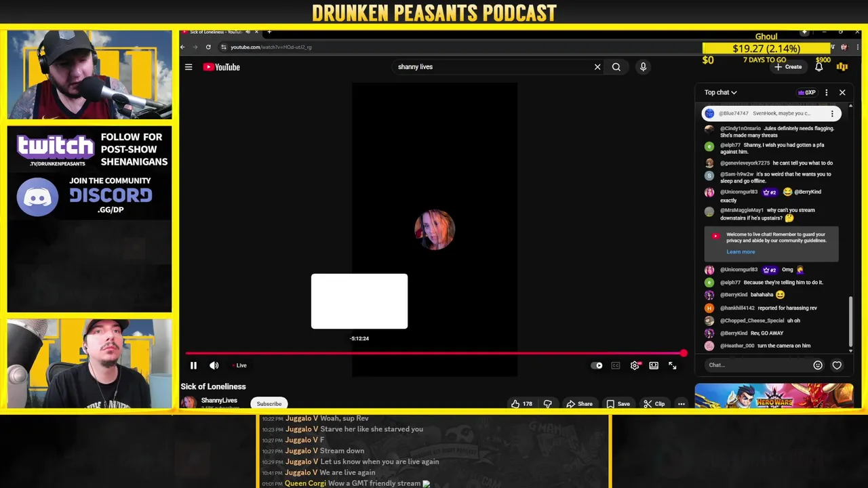Click the Discord logo on overlay
The width and height of the screenshot is (868, 488).
(x=38, y=197)
